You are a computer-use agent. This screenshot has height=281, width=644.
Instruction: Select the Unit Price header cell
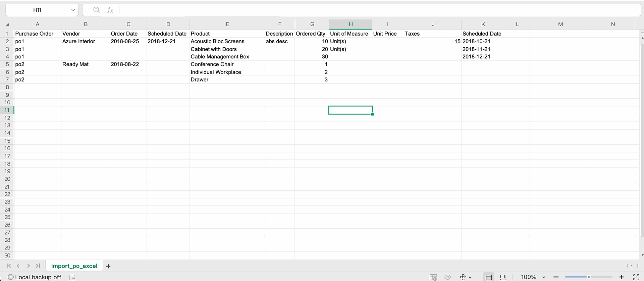(x=388, y=34)
